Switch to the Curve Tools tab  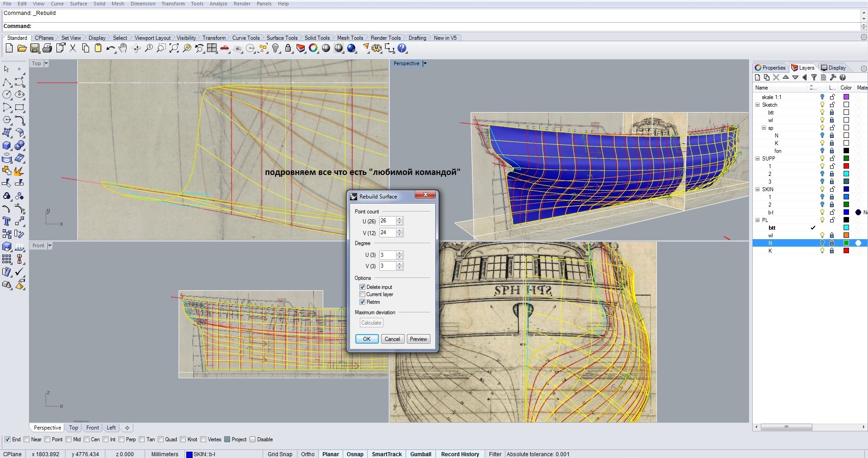(245, 38)
